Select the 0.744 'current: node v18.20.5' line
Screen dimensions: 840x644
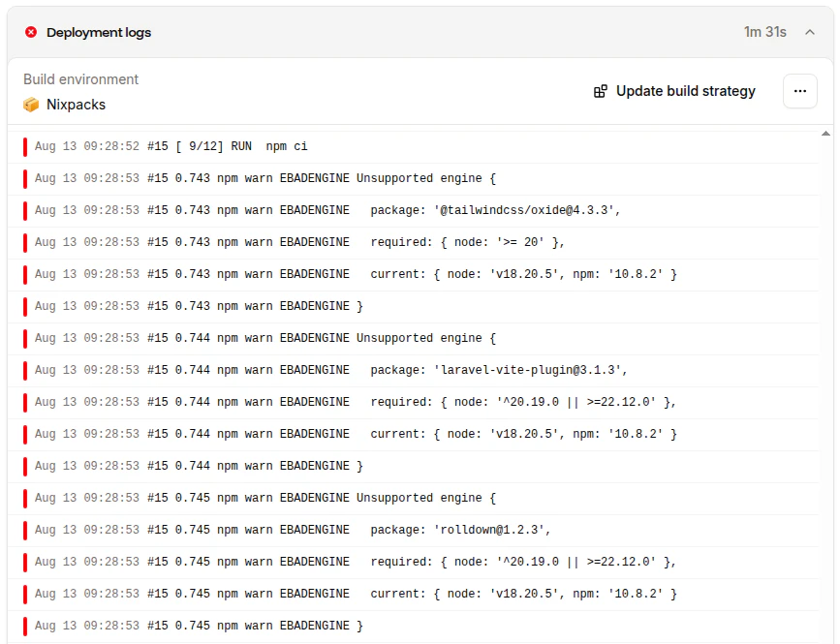413,434
